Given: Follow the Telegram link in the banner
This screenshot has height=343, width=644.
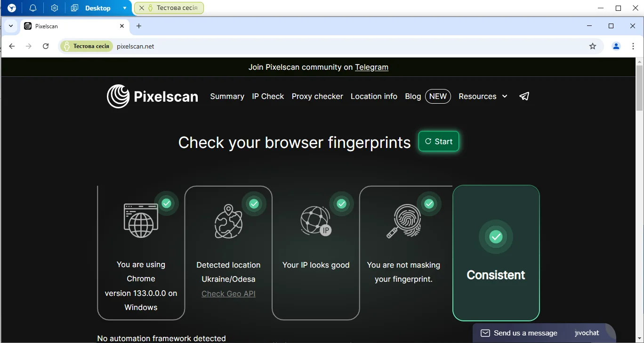Looking at the screenshot, I should coord(371,67).
